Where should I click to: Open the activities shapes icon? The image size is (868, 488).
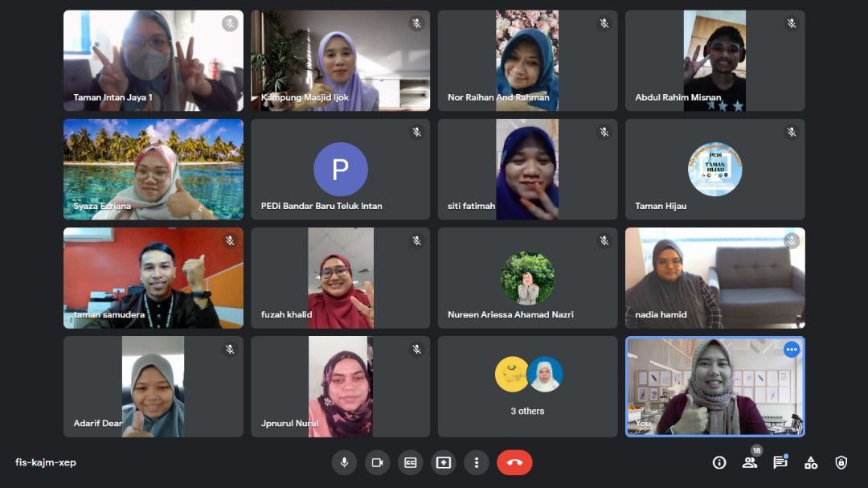[810, 462]
